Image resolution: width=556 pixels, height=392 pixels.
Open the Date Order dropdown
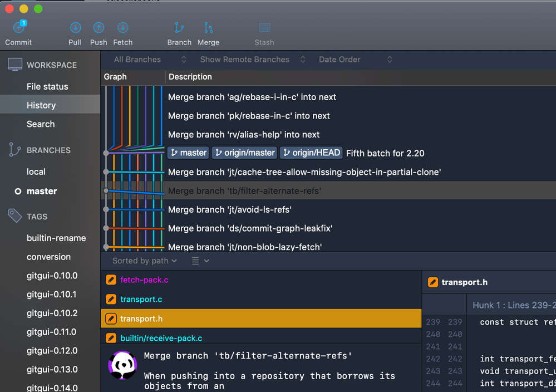(x=355, y=60)
